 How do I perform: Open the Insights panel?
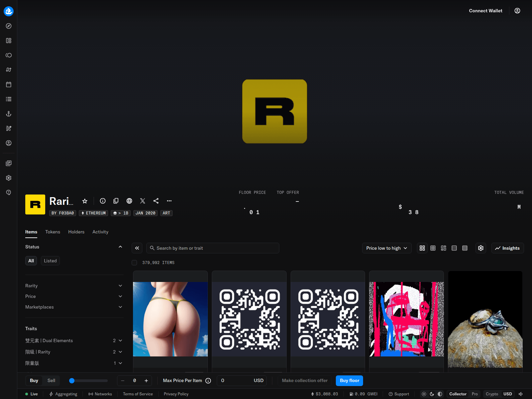tap(507, 248)
